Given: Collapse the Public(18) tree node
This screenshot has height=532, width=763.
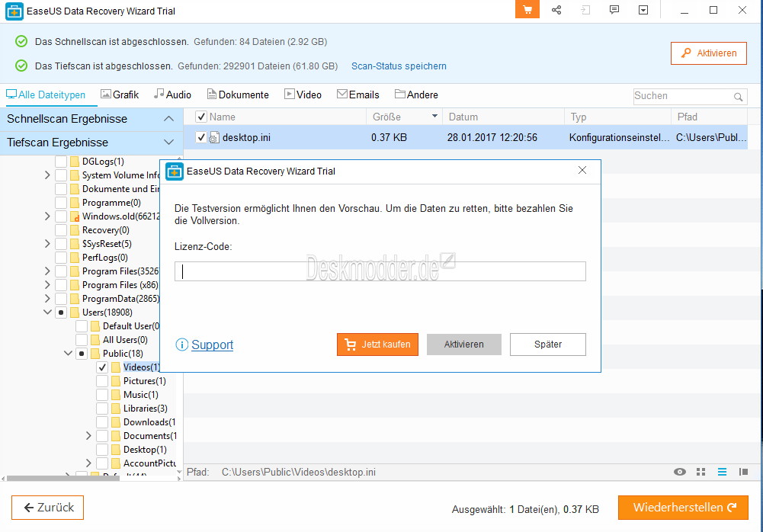Looking at the screenshot, I should (x=68, y=354).
